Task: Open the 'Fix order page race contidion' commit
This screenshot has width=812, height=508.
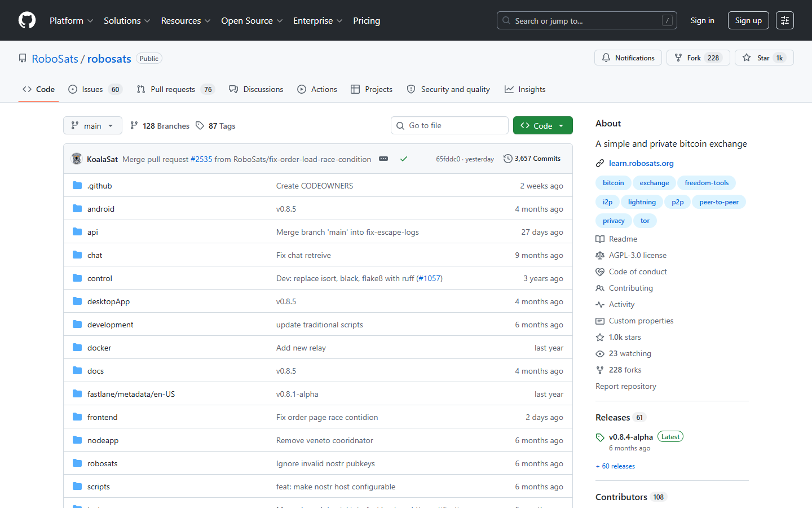Action: click(327, 417)
